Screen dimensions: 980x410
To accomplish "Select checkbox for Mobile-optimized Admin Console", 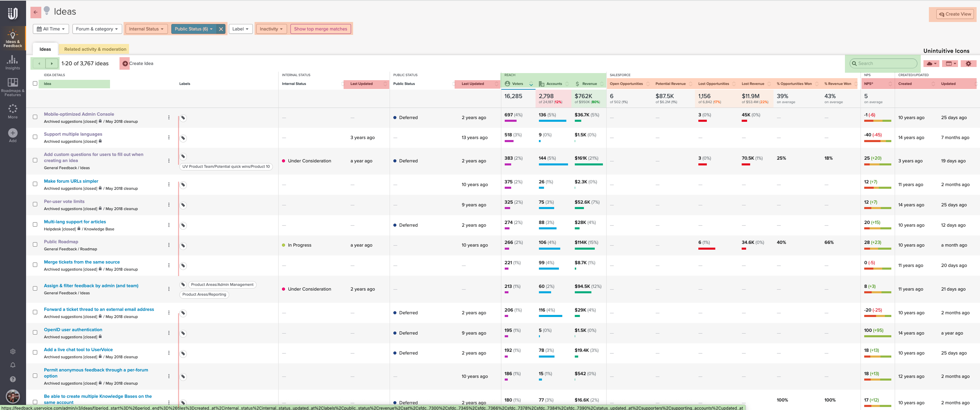I will click(35, 117).
